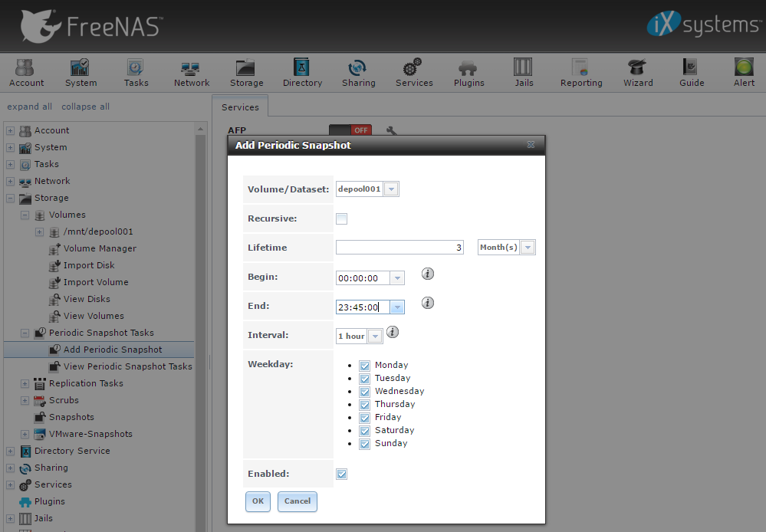
Task: Enable the Recursive checkbox
Action: pyautogui.click(x=342, y=219)
